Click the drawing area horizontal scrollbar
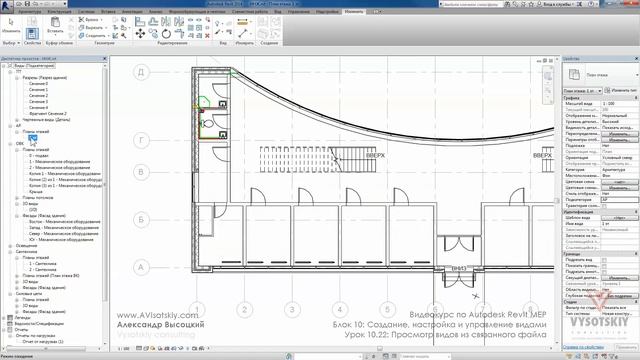 380,349
